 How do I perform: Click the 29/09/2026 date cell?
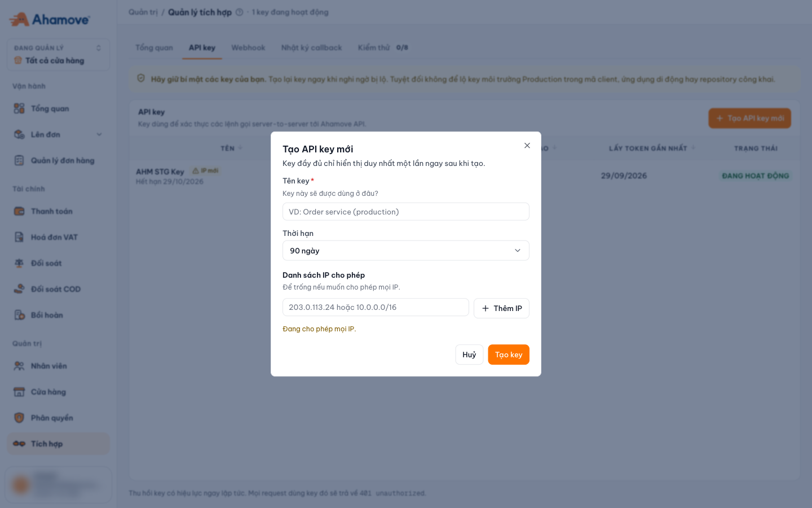(624, 176)
